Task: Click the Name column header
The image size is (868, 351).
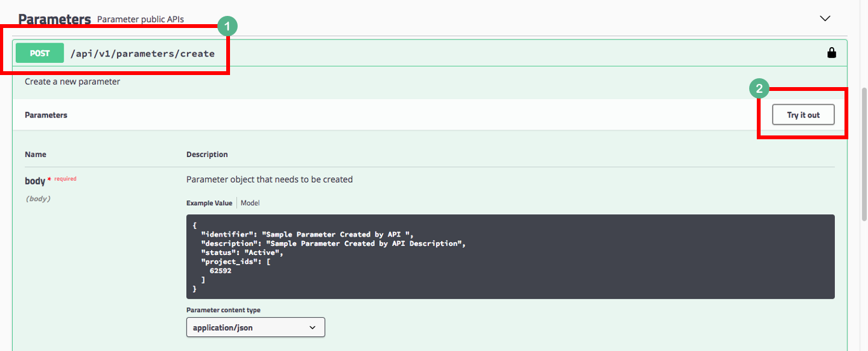Action: pos(36,155)
